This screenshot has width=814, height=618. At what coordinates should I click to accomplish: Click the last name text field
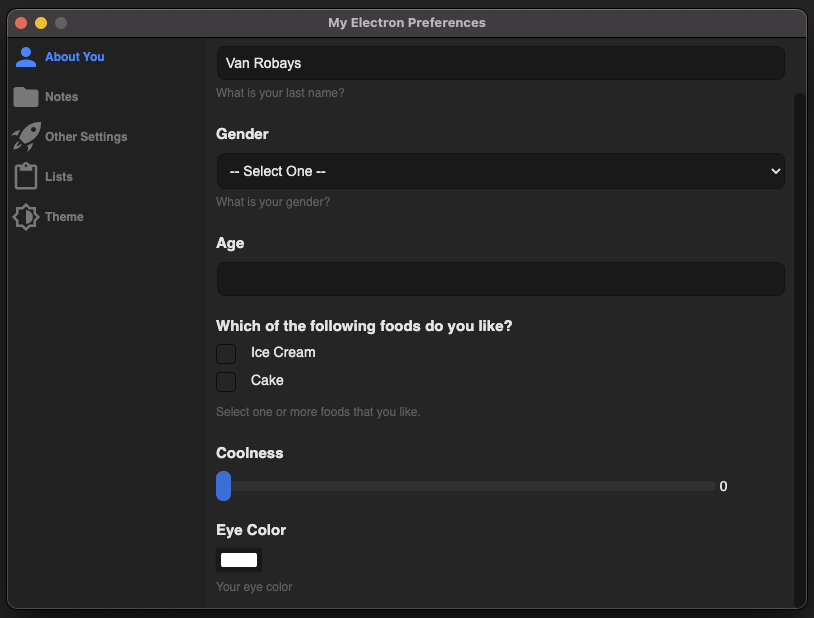pyautogui.click(x=500, y=63)
